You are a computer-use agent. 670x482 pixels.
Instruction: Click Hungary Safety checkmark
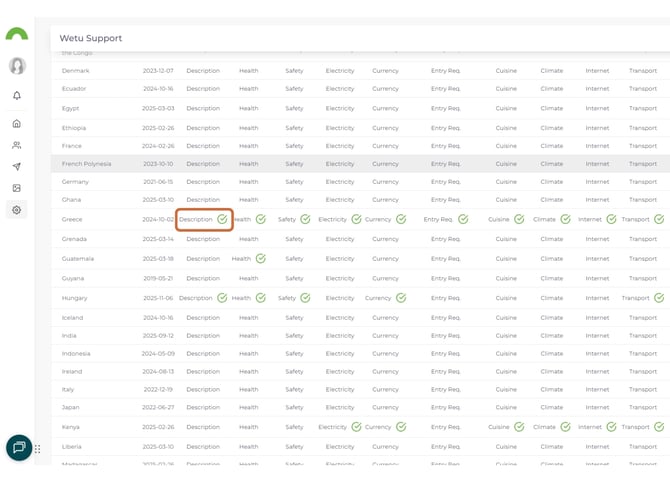click(x=305, y=298)
